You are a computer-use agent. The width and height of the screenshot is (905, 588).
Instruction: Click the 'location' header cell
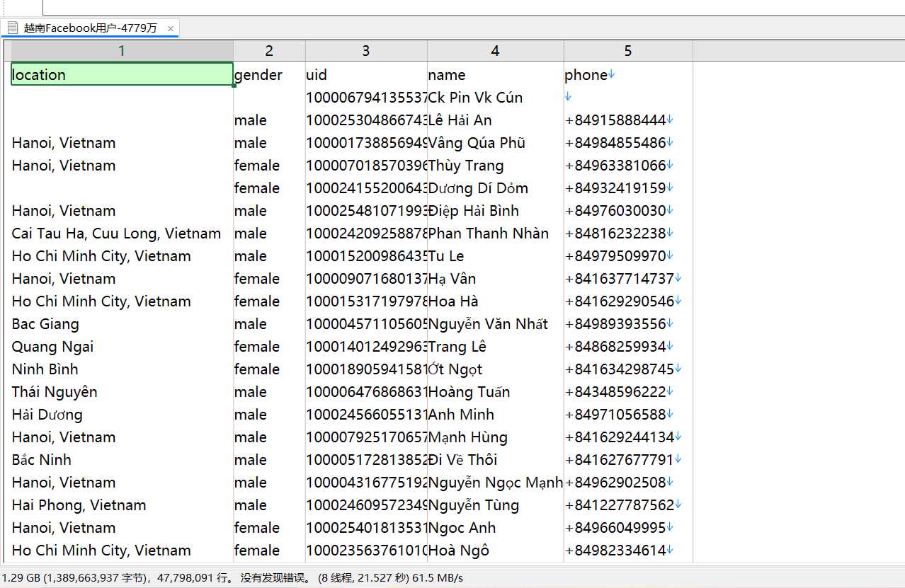click(122, 75)
